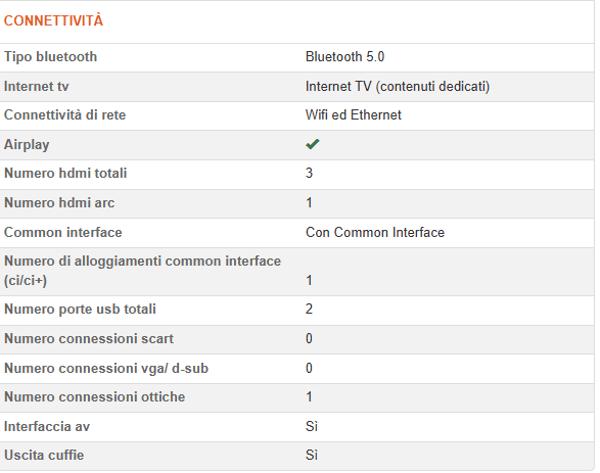
Task: Click the Con Common Interface value
Action: (x=375, y=232)
